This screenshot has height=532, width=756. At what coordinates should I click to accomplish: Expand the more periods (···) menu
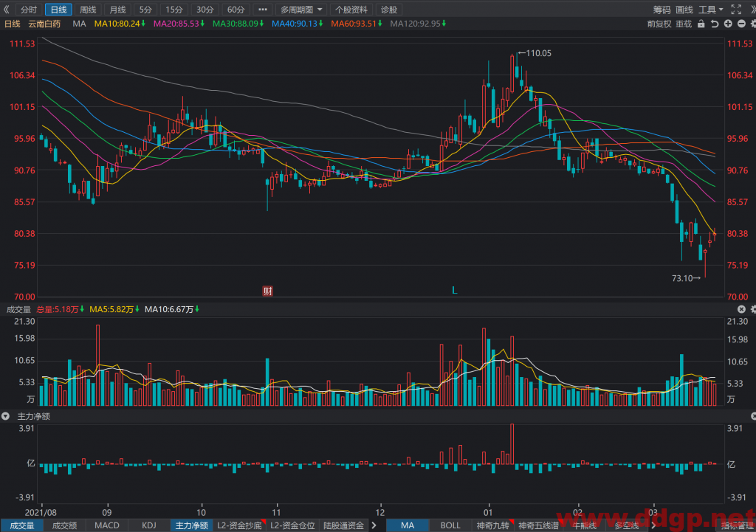pos(262,9)
